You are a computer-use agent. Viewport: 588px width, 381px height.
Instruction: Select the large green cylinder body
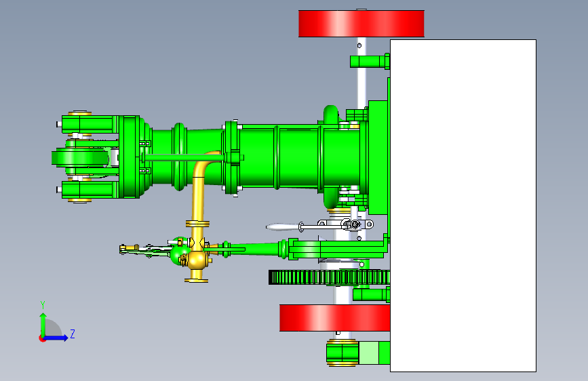pyautogui.click(x=298, y=157)
